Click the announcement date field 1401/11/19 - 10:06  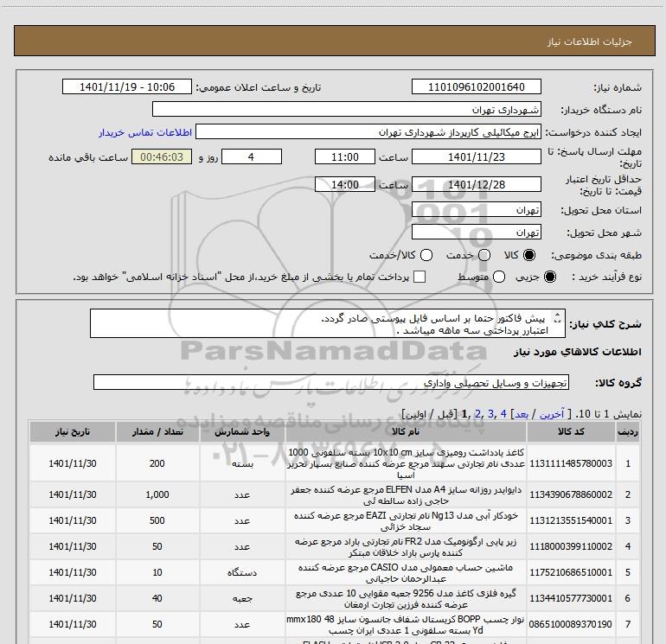tap(127, 86)
